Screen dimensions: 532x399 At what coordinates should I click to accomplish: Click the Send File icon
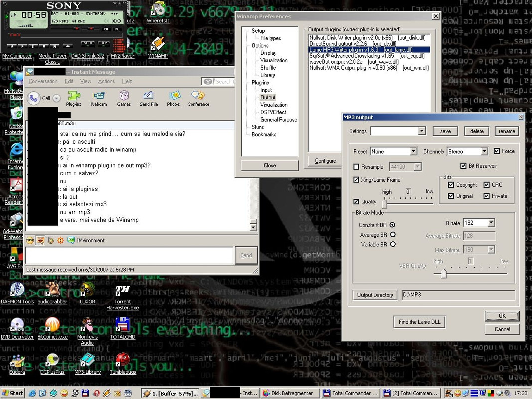click(149, 98)
